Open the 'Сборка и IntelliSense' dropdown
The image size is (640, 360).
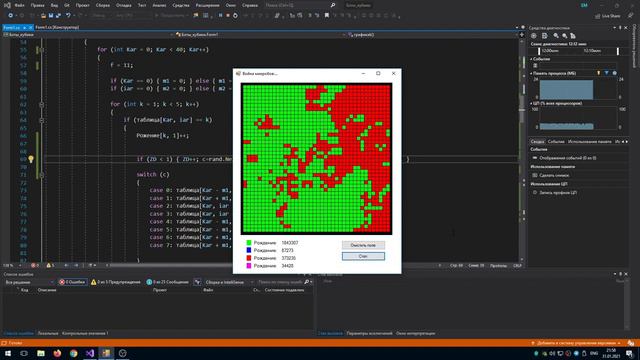click(x=228, y=282)
